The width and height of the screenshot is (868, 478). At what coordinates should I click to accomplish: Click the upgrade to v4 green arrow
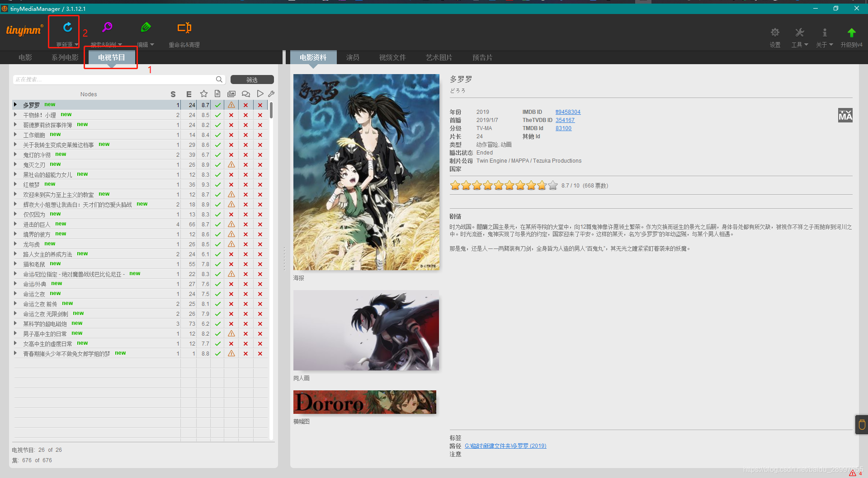tap(851, 33)
